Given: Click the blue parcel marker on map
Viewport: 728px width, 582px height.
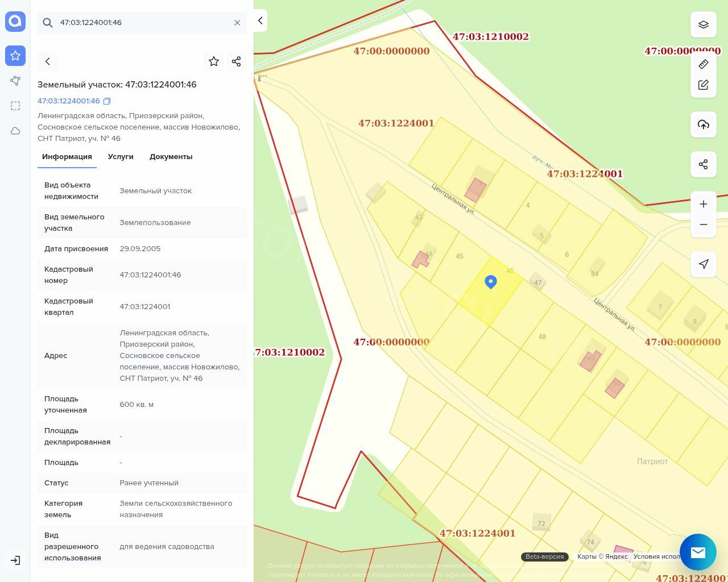Looking at the screenshot, I should 491,282.
